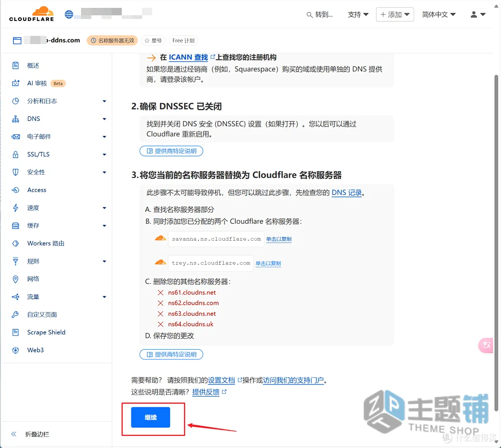Click the Workers 路由 icon
Screen dimensions: 501x448
pyautogui.click(x=15, y=243)
